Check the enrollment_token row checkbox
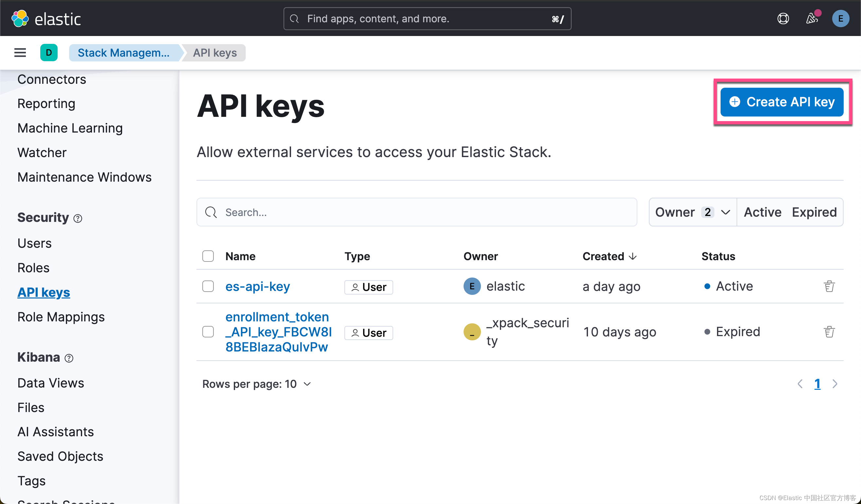 (x=208, y=332)
